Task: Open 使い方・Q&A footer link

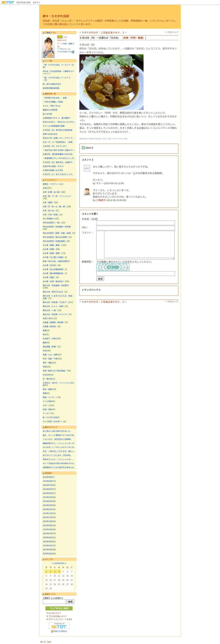Action: [45, 642]
